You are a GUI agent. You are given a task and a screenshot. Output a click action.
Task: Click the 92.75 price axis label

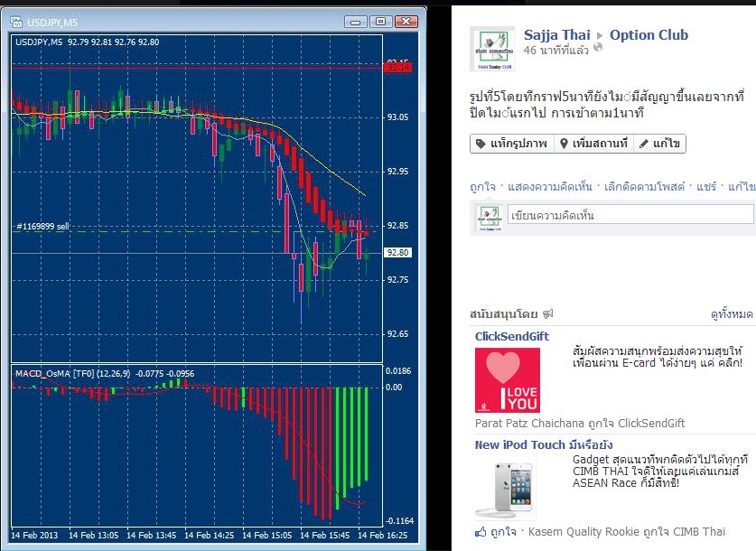(x=397, y=280)
